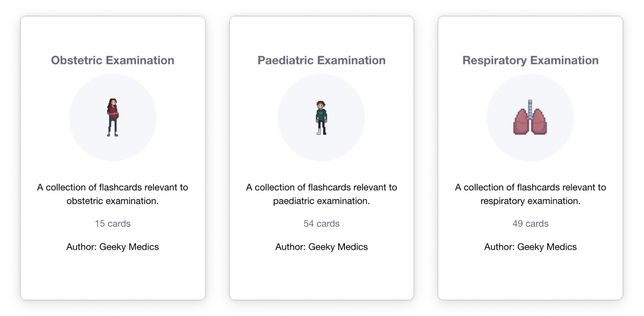The height and width of the screenshot is (316, 644).
Task: Select the obstetric examination description text
Action: (x=113, y=194)
